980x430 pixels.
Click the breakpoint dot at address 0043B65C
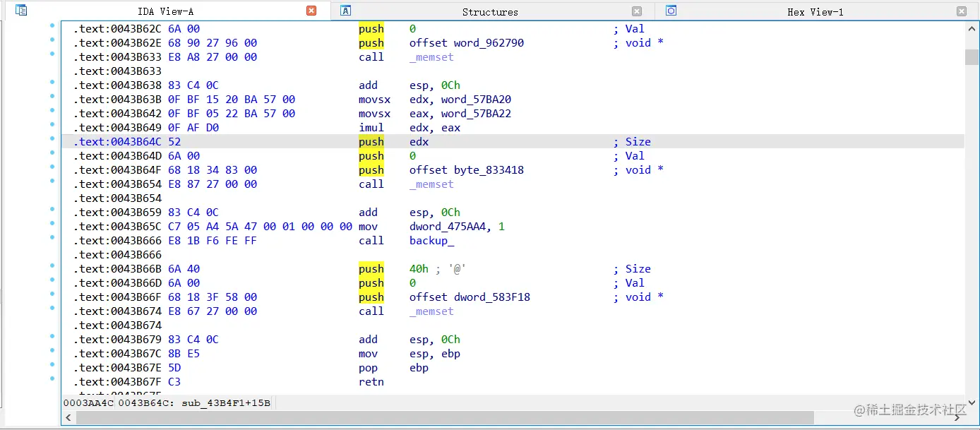pyautogui.click(x=52, y=223)
